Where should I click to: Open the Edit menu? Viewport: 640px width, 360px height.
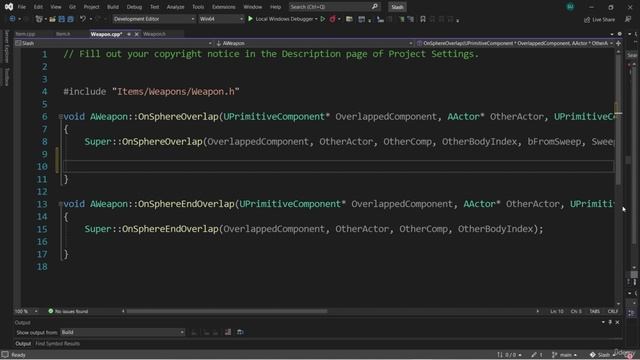[38, 7]
